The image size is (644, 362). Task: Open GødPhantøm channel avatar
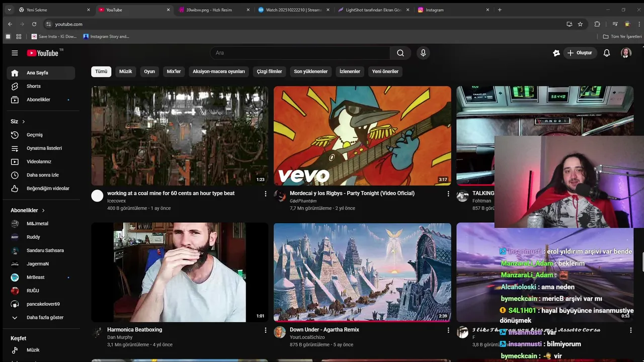(280, 196)
